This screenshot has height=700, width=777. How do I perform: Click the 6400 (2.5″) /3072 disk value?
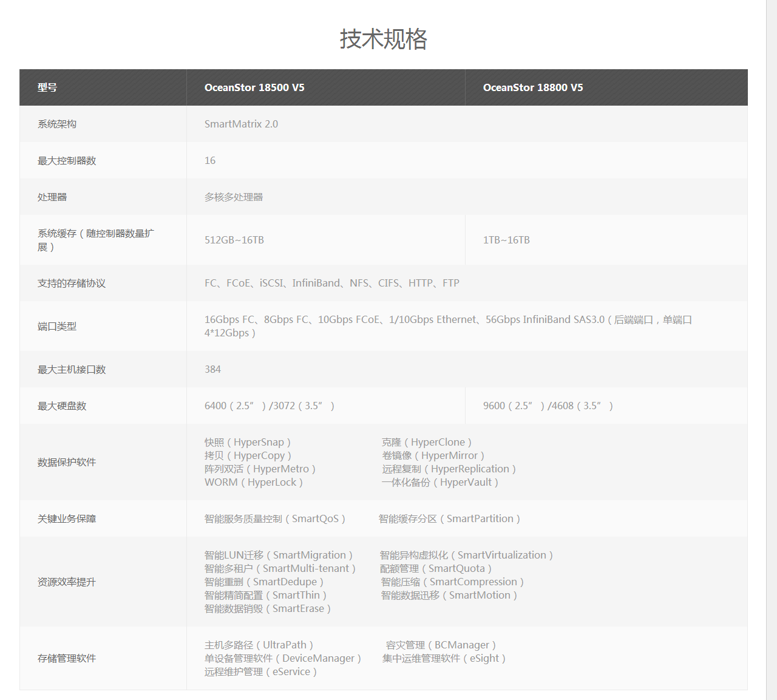[x=270, y=406]
